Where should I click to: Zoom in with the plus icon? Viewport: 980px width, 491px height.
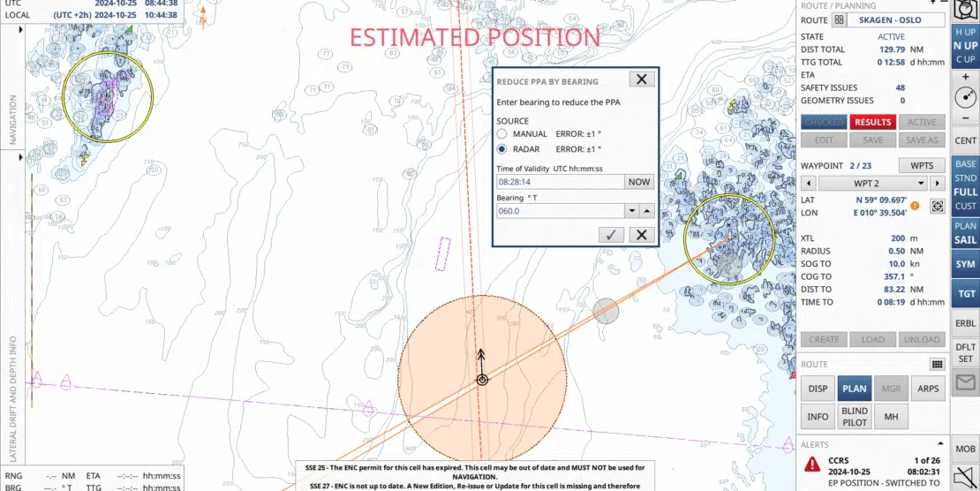coord(965,77)
